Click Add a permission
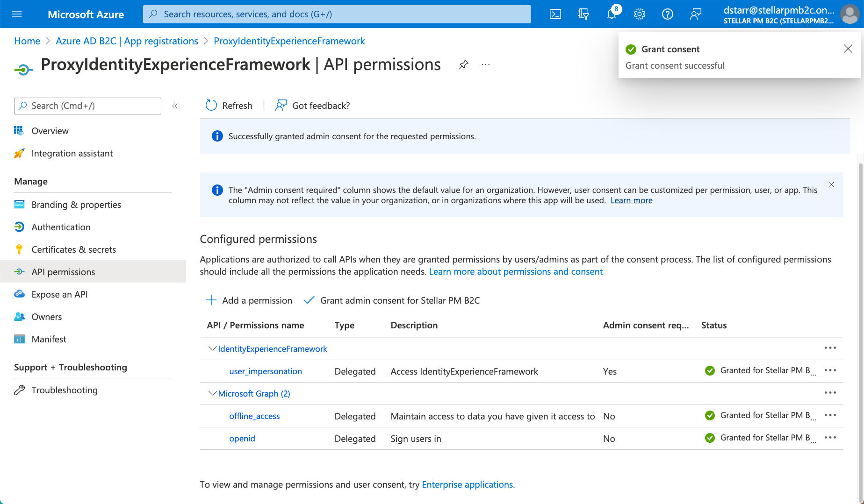The image size is (864, 504). (249, 300)
